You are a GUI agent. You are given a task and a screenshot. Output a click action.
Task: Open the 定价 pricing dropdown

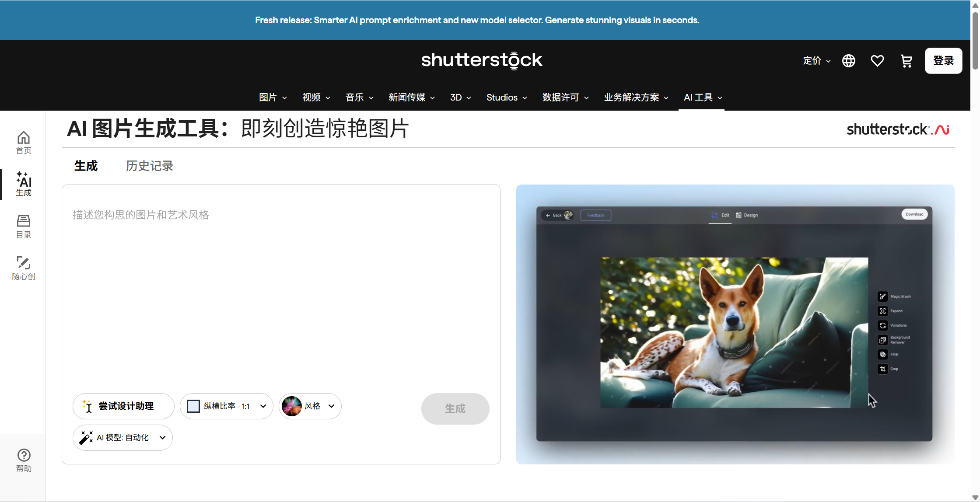[816, 61]
